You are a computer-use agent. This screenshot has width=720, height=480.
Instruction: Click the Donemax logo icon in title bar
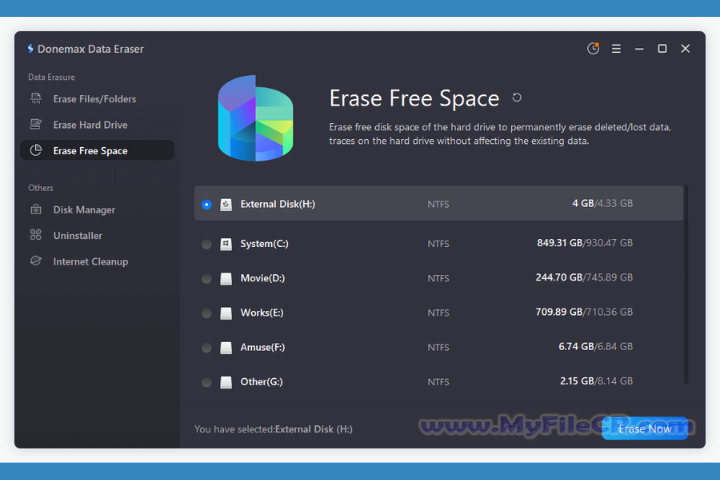pyautogui.click(x=30, y=49)
